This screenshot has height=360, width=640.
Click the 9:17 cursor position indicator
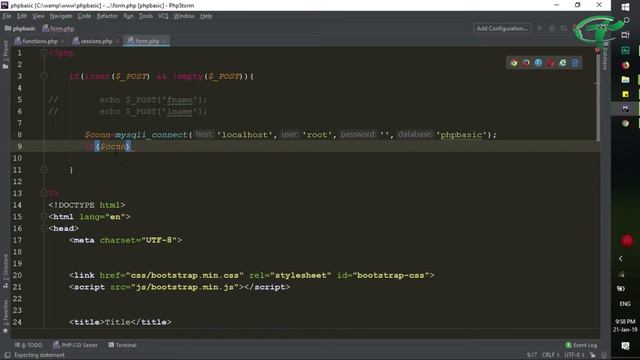click(532, 355)
